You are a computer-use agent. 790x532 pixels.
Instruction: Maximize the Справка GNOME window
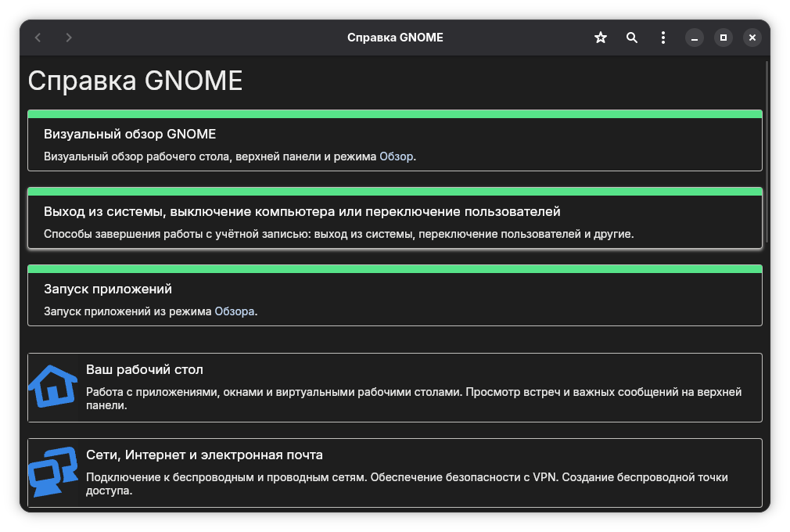pyautogui.click(x=724, y=38)
